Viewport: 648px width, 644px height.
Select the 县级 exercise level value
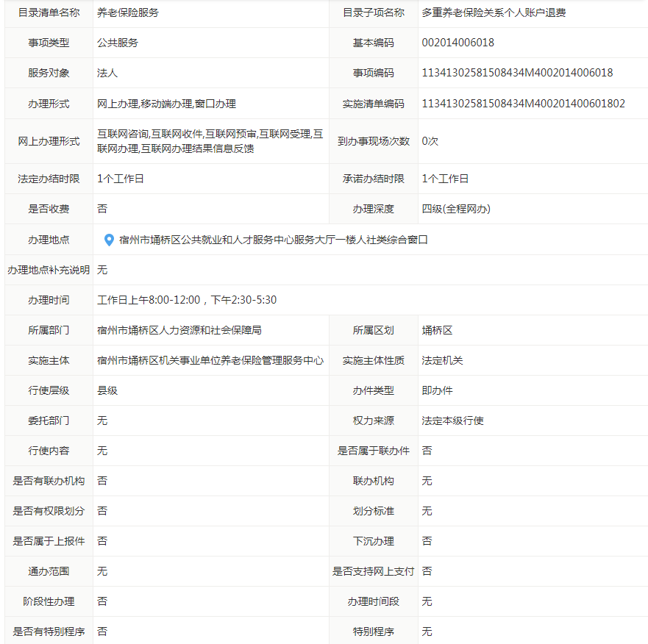pyautogui.click(x=107, y=390)
